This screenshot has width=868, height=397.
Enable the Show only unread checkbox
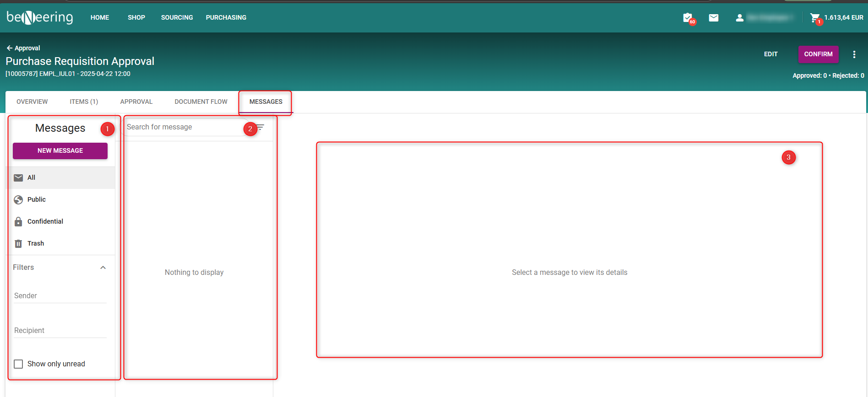[x=18, y=364]
